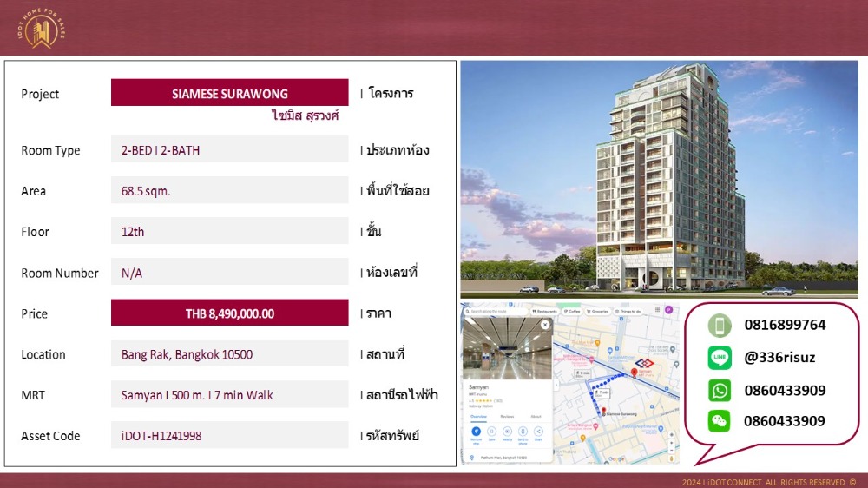The width and height of the screenshot is (868, 488).
Task: Click the red Samyan MRT pin on map
Action: pos(634,374)
